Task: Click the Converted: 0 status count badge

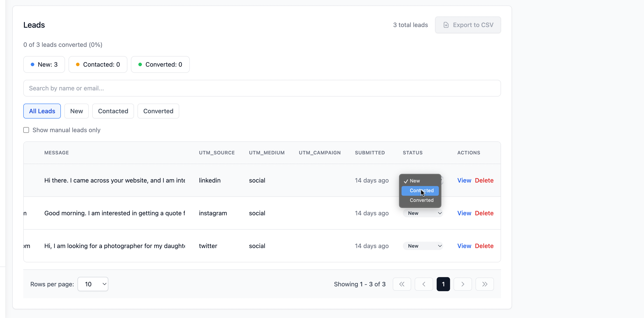Action: pos(160,64)
